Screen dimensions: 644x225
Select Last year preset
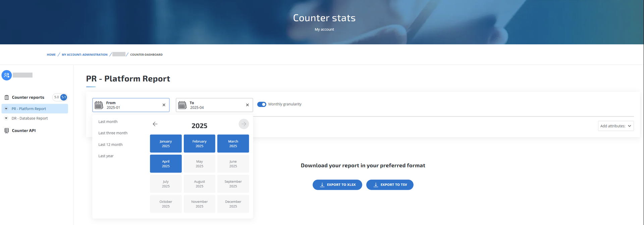(x=106, y=156)
